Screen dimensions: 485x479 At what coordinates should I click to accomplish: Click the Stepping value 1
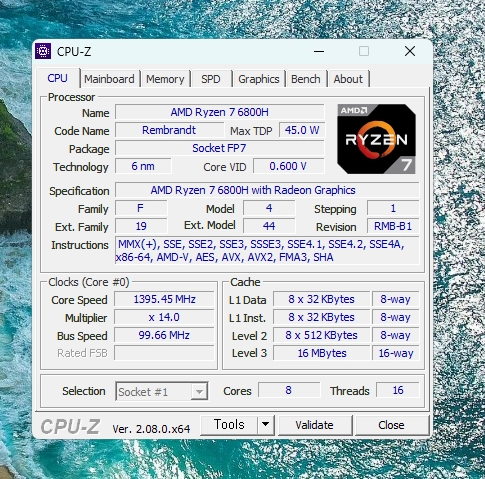(393, 208)
